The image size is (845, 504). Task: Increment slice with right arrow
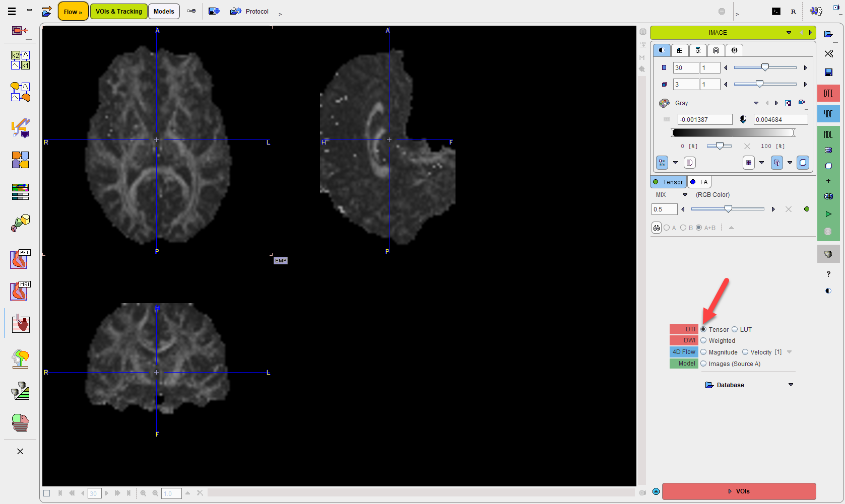(x=805, y=68)
